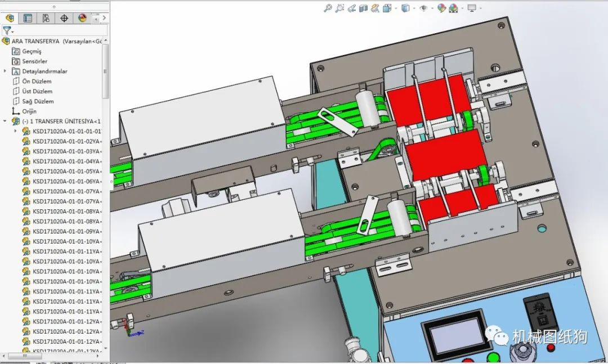Select the Üst Düzlem plane
This screenshot has width=608, height=364.
[x=33, y=92]
